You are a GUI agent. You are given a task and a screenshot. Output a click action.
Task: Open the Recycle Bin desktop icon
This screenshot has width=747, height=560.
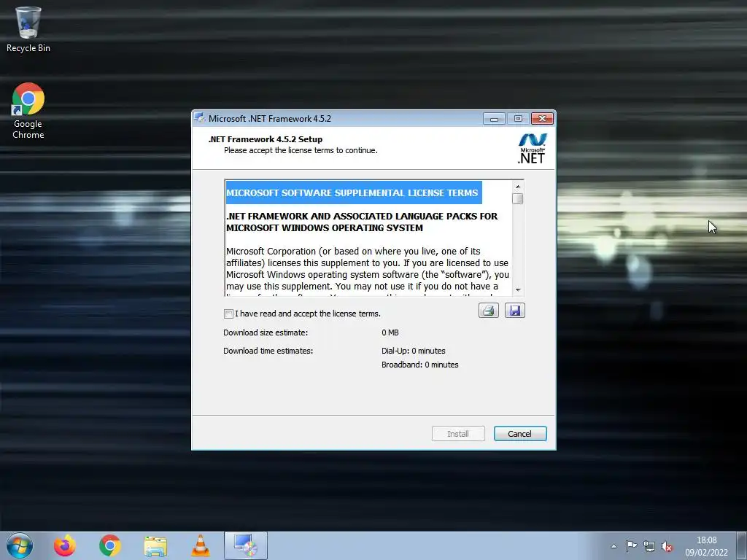(x=28, y=29)
